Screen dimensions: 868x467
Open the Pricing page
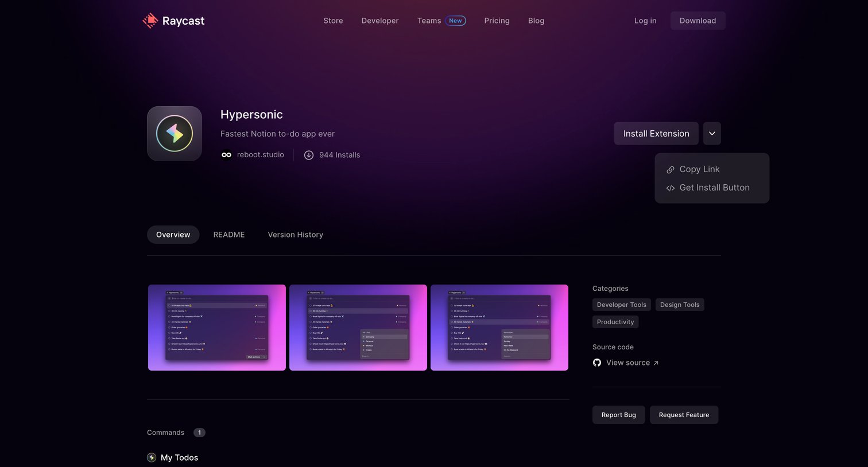click(497, 21)
